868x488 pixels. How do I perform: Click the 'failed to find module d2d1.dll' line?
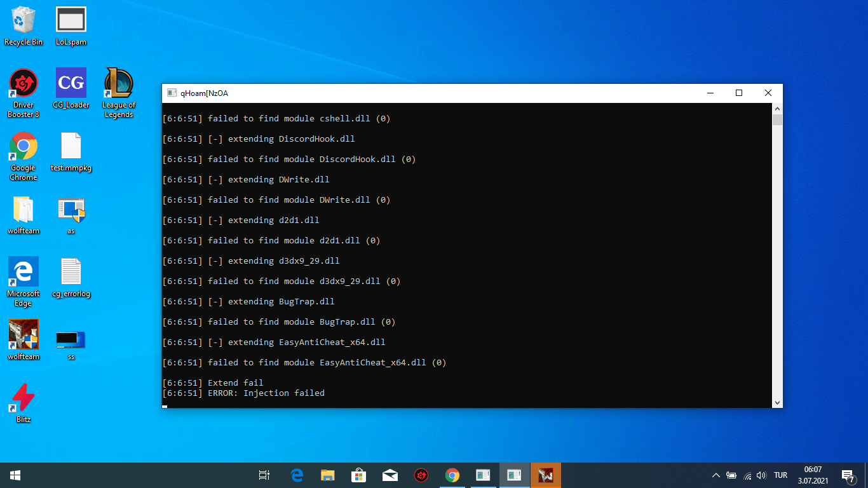(x=271, y=241)
